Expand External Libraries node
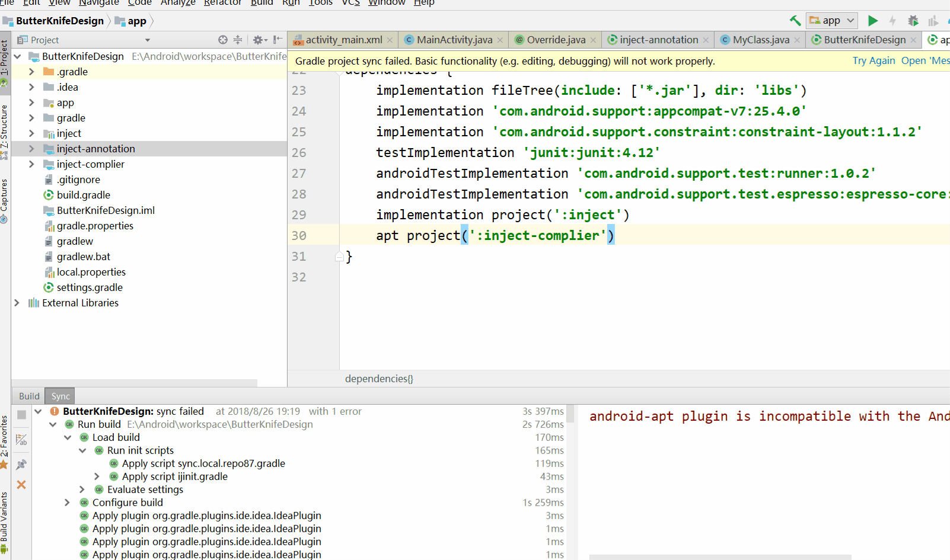 (17, 303)
